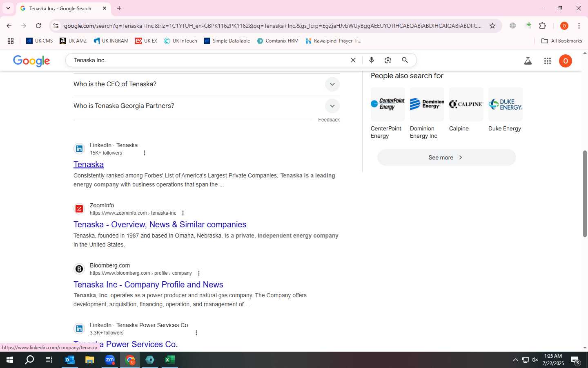Open more options for LinkedIn Tenaska result
Viewport: 588px width, 368px height.
144,153
